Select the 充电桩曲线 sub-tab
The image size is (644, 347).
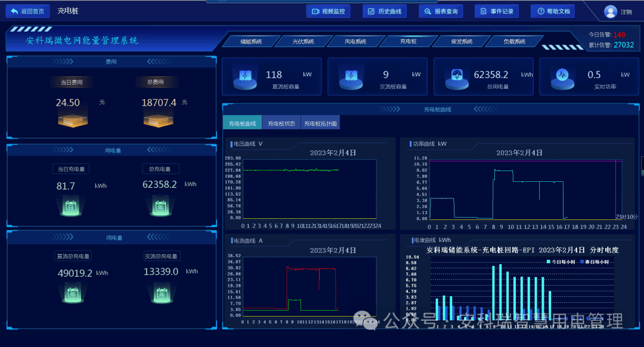tap(242, 123)
